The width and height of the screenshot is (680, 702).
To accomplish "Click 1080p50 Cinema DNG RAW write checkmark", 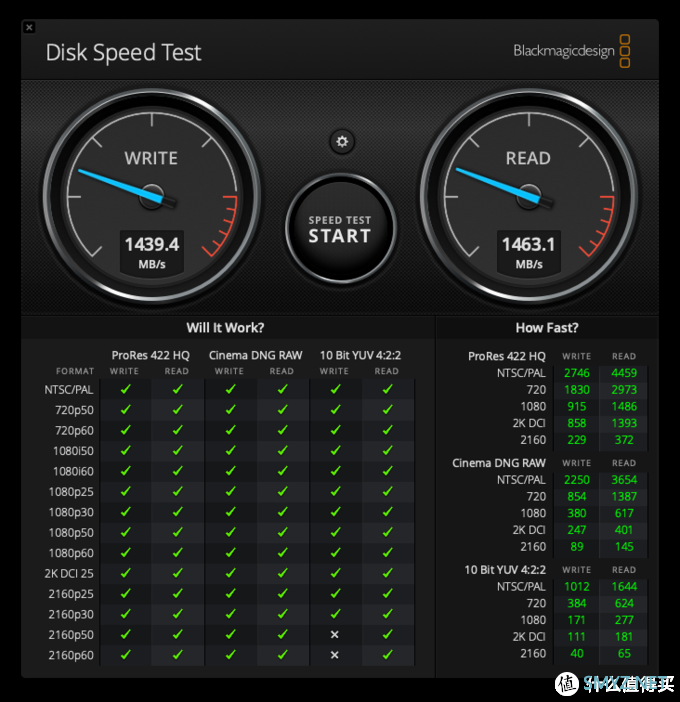I will [x=231, y=532].
